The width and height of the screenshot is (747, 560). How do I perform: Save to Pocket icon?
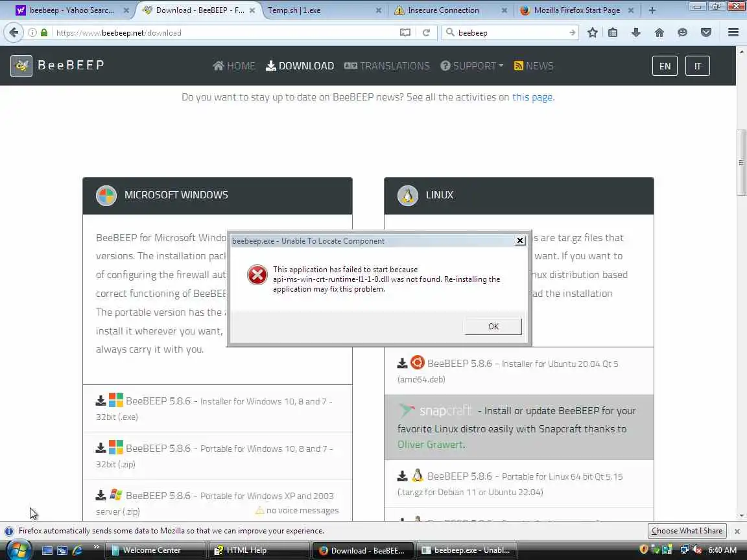pos(706,32)
